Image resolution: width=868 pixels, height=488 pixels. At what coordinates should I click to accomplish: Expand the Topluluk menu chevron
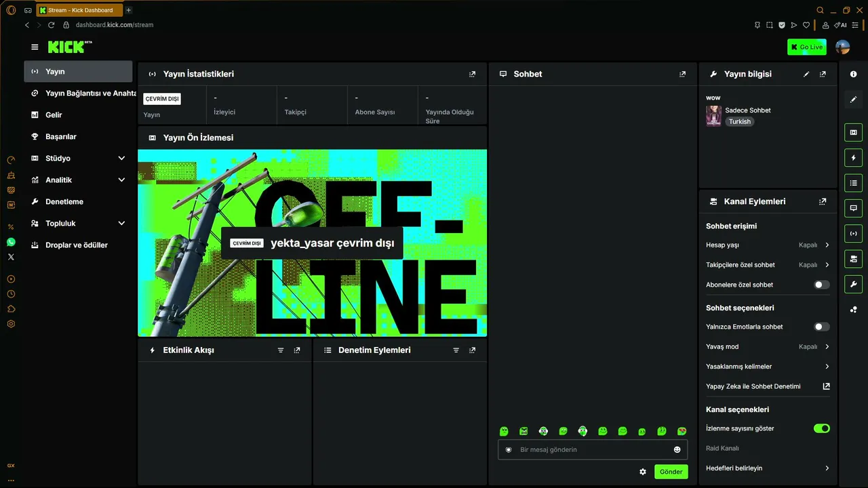(121, 223)
